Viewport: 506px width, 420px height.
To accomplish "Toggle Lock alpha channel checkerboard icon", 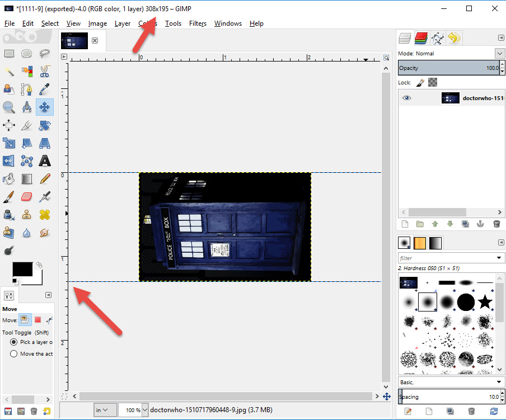I will [x=433, y=83].
